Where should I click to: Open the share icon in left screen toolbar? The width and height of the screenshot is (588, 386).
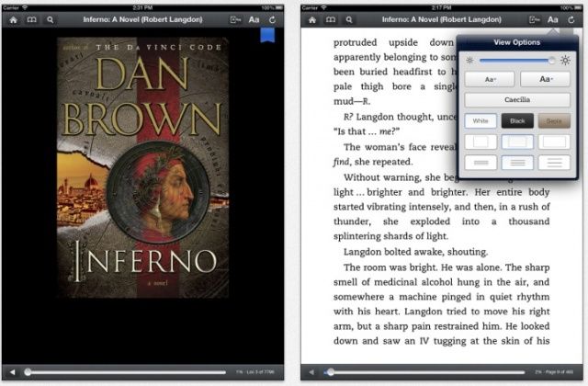(x=235, y=19)
